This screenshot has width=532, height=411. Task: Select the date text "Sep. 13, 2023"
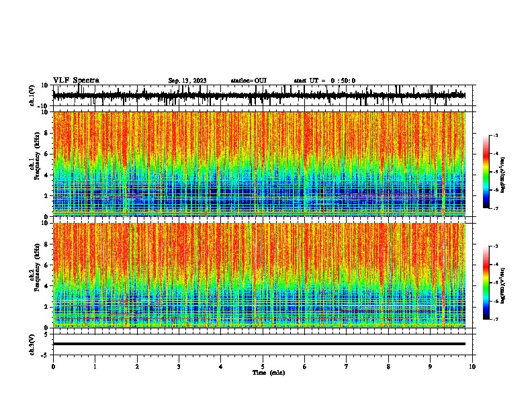[187, 81]
